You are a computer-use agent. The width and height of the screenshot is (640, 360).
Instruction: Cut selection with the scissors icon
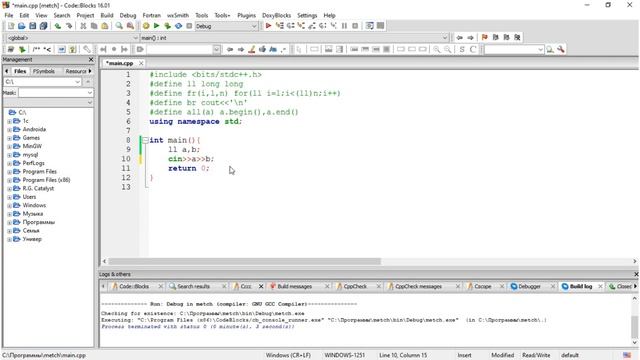pyautogui.click(x=83, y=26)
